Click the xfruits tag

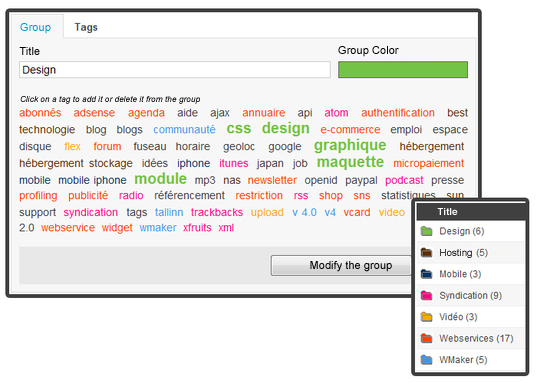coord(197,227)
